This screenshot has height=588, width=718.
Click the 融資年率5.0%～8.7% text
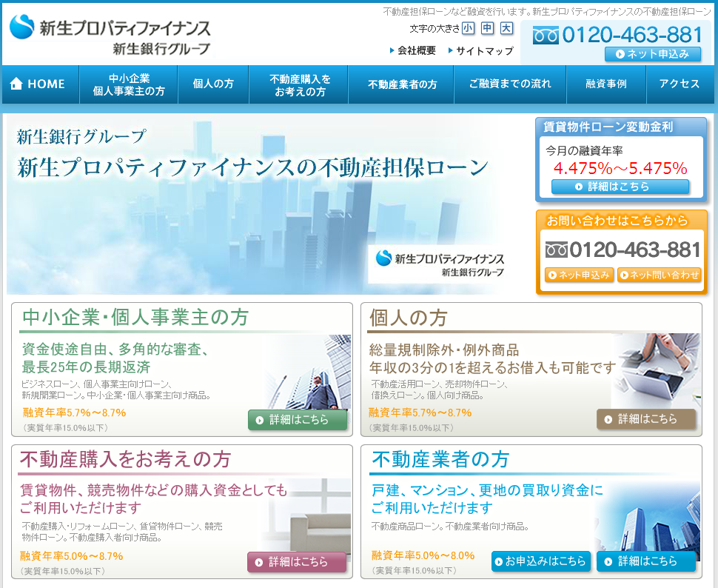click(72, 556)
